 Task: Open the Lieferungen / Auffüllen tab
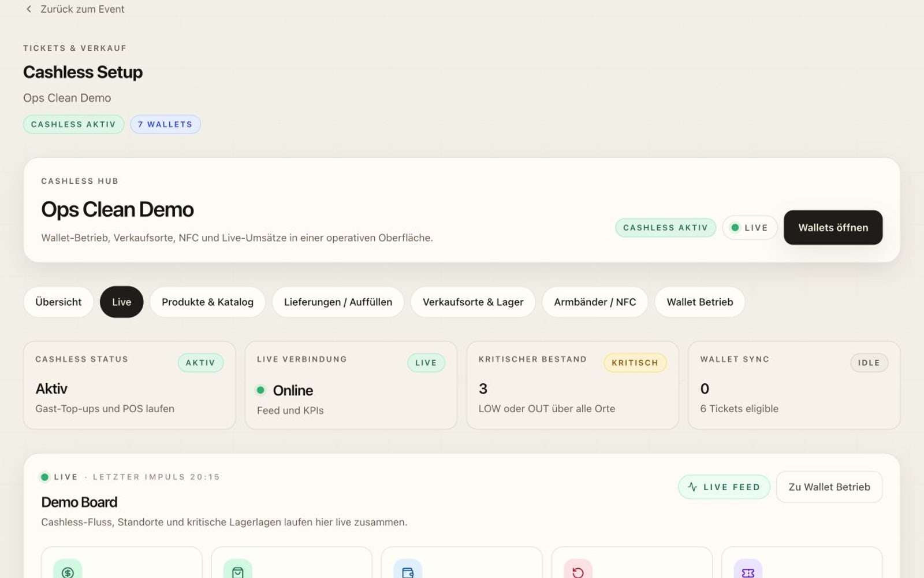pyautogui.click(x=338, y=302)
